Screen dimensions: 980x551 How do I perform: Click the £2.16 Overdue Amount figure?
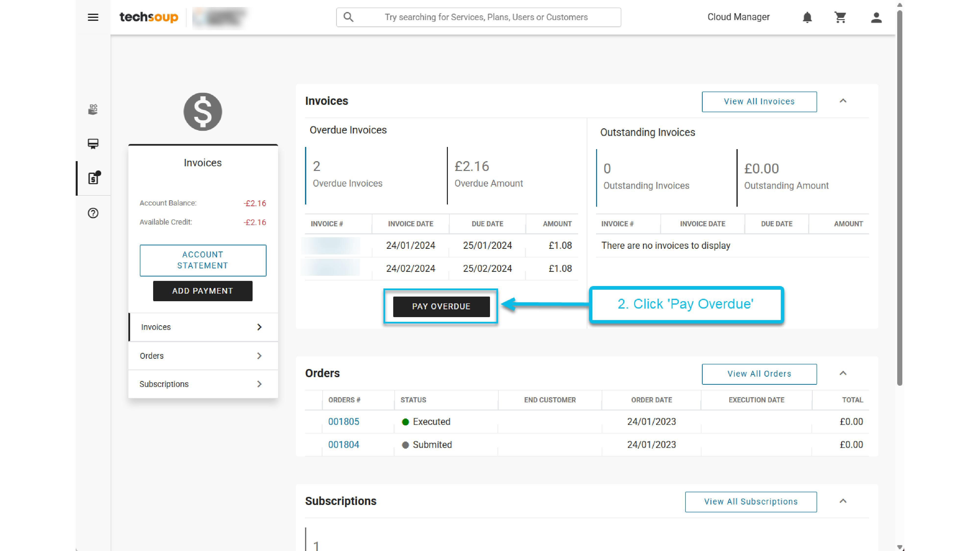click(x=472, y=167)
